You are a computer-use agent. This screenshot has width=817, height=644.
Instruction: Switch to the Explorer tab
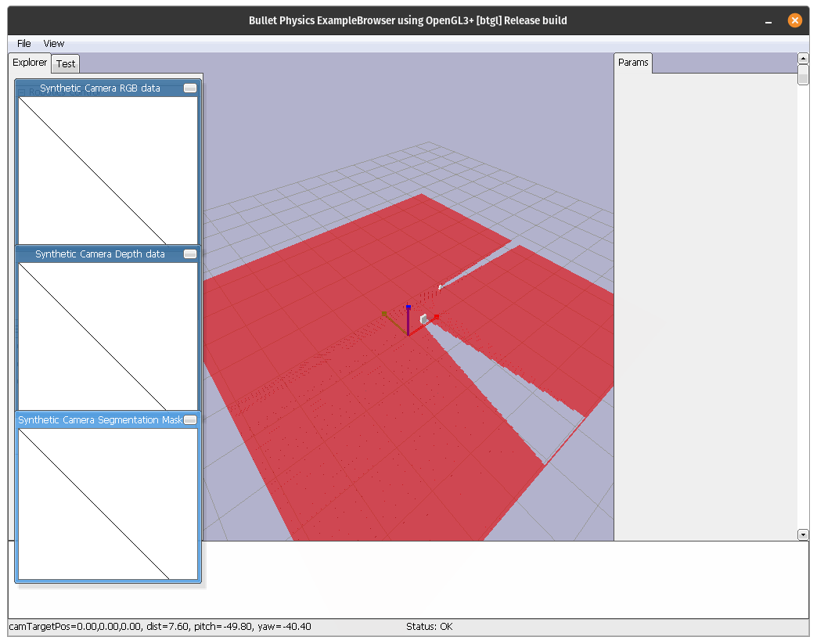30,63
